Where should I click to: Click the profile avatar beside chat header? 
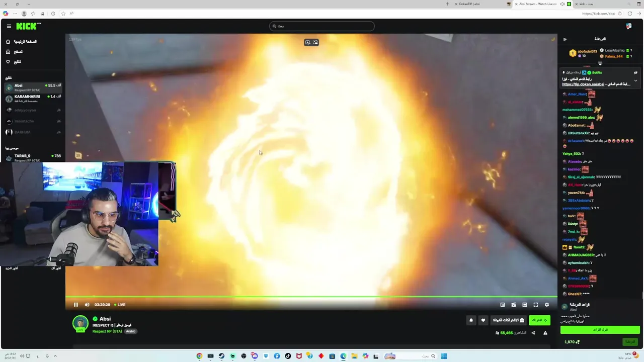629,26
